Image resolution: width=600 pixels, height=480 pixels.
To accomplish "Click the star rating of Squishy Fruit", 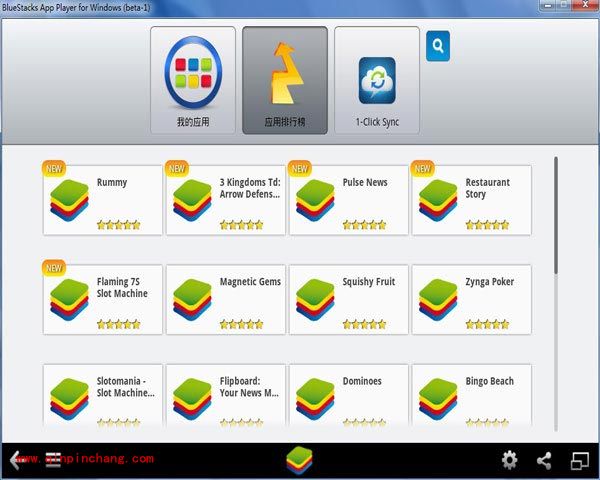I will [x=365, y=325].
